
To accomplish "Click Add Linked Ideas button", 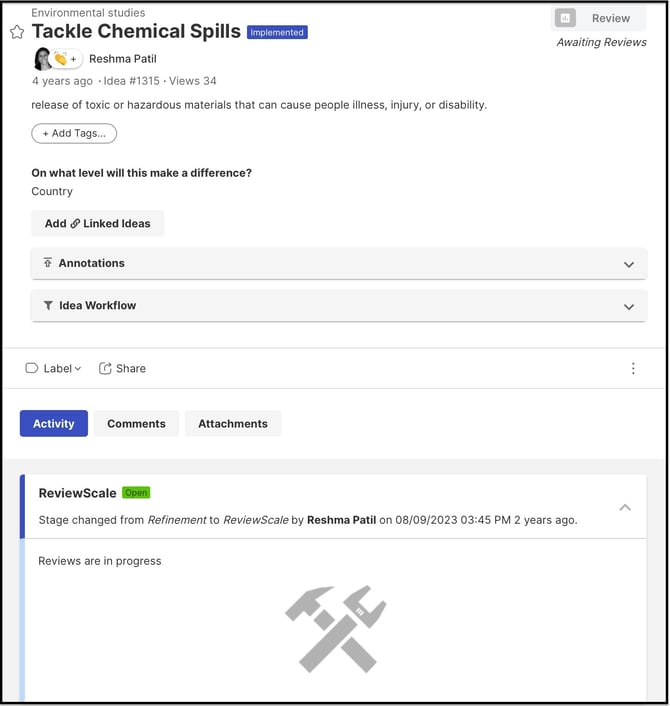I will click(97, 224).
